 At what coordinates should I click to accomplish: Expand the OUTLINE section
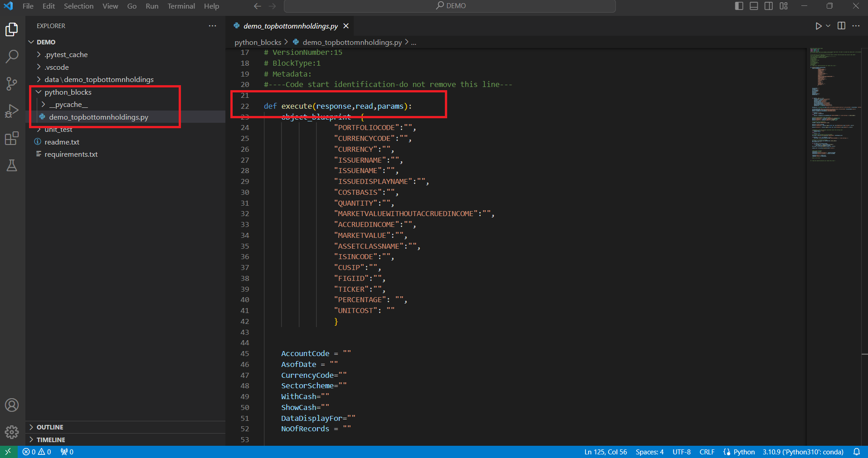(x=125, y=427)
